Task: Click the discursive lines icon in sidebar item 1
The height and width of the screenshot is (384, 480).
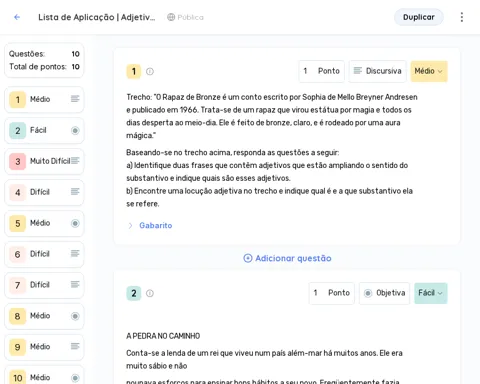Action: (x=75, y=99)
